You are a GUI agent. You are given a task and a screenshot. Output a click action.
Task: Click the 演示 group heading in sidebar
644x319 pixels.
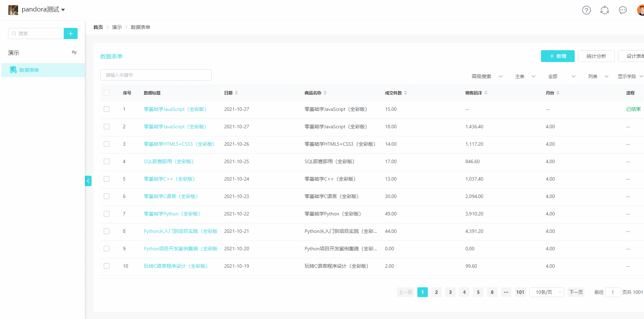pyautogui.click(x=14, y=53)
